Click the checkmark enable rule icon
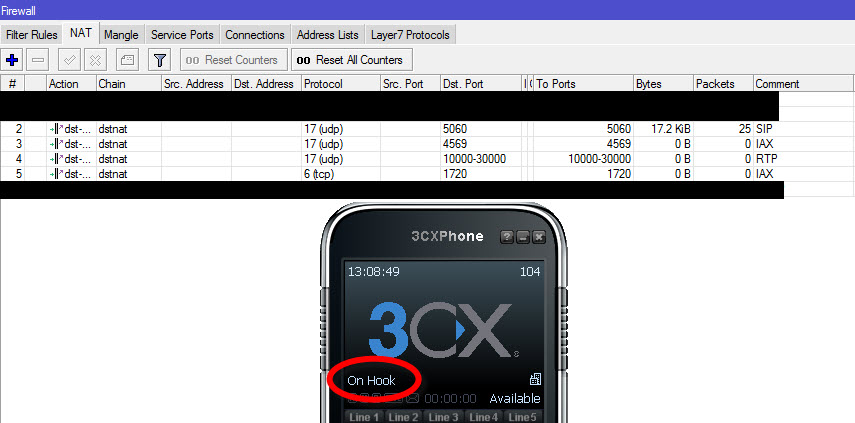The height and width of the screenshot is (423, 855). 70,60
